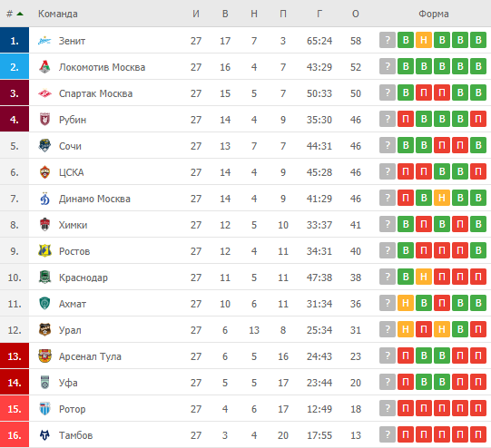
Task: Click the Krasnodar club crest
Action: coord(44,278)
